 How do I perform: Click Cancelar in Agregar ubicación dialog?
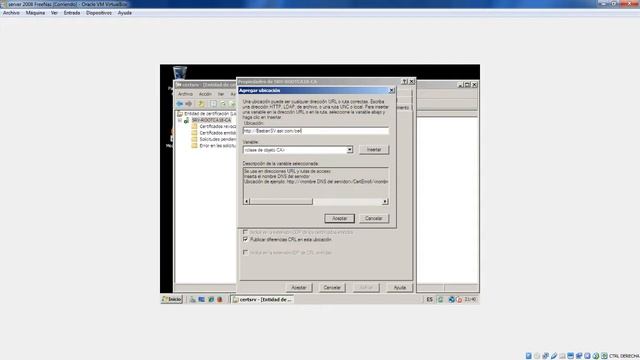(x=373, y=218)
